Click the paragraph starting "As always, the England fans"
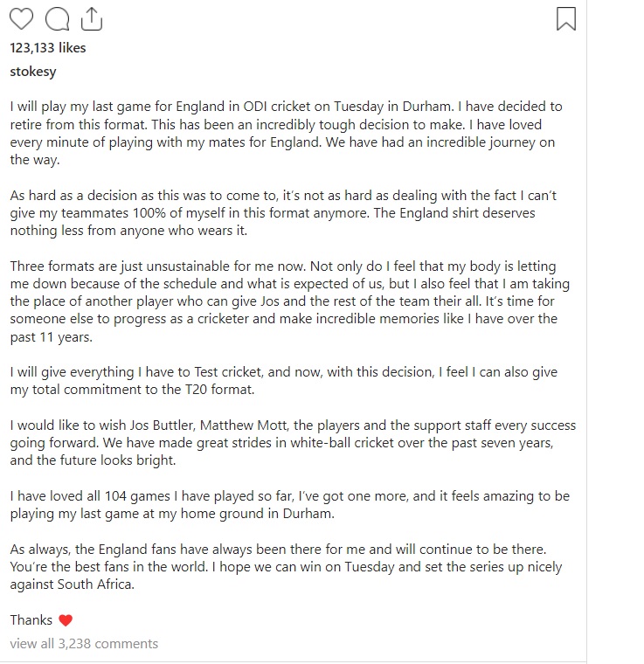Viewport: 644px width, 664px height. click(x=287, y=567)
